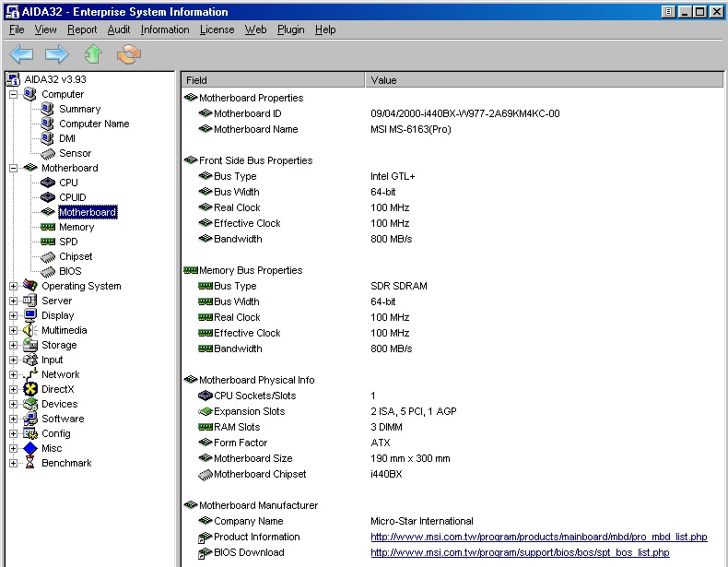728x567 pixels.
Task: Click the Back arrow toolbar icon
Action: coord(21,54)
